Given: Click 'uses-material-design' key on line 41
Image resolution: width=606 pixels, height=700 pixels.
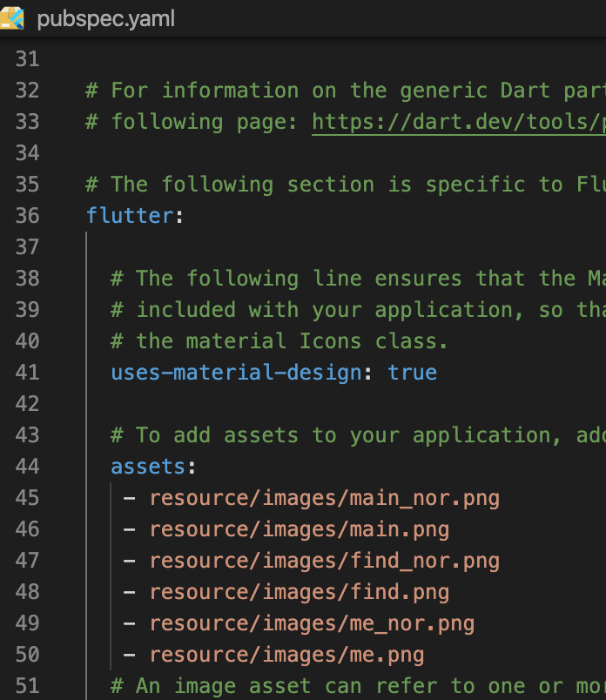Looking at the screenshot, I should (236, 373).
